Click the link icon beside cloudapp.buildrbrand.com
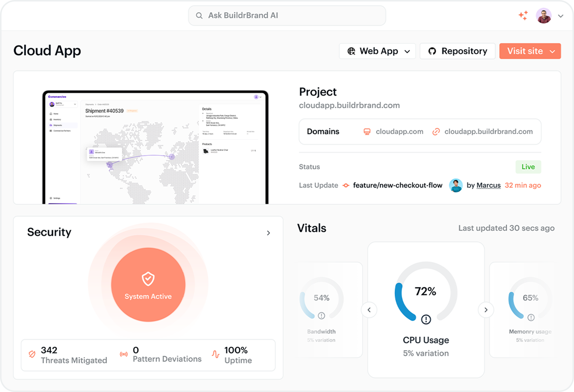574x392 pixels. coord(436,132)
